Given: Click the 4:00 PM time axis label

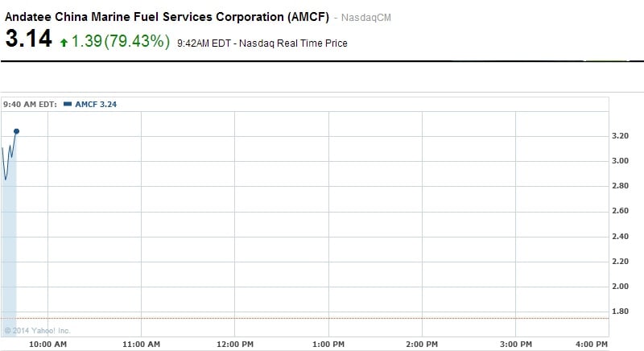Looking at the screenshot, I should click(592, 345).
